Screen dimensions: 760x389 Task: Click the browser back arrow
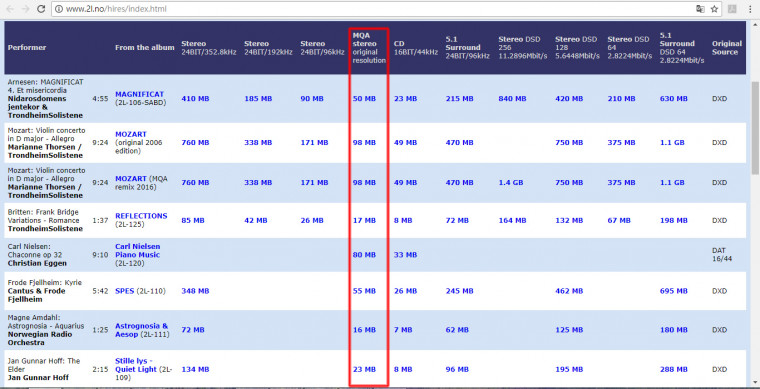pos(10,9)
